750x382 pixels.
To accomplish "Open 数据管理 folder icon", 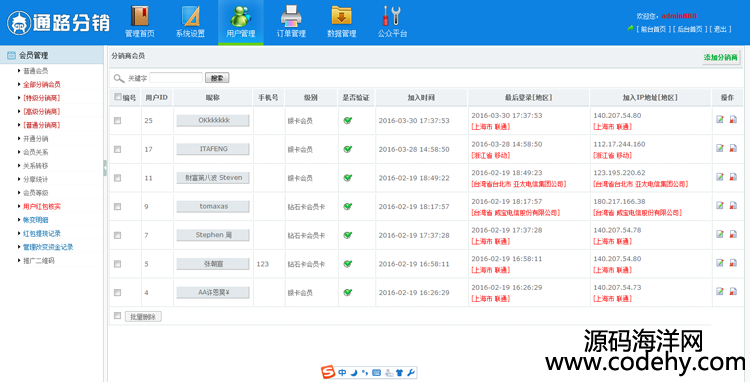I will 342,16.
